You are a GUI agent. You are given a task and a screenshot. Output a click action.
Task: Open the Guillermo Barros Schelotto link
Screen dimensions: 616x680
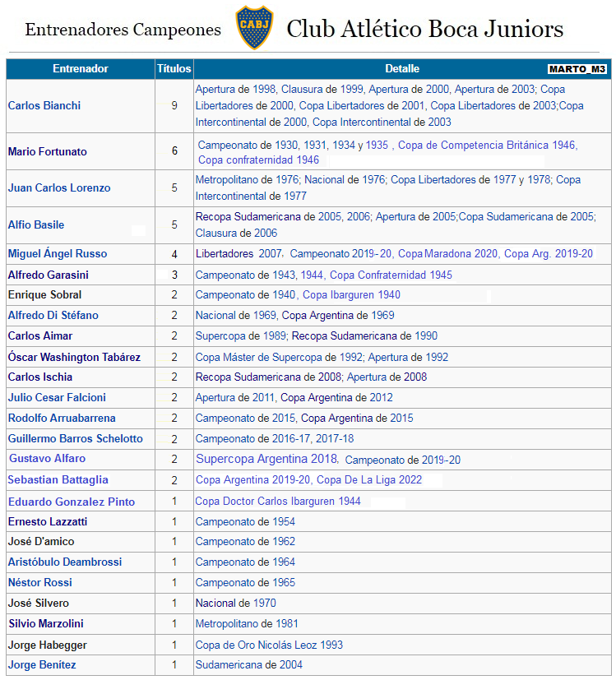[76, 438]
